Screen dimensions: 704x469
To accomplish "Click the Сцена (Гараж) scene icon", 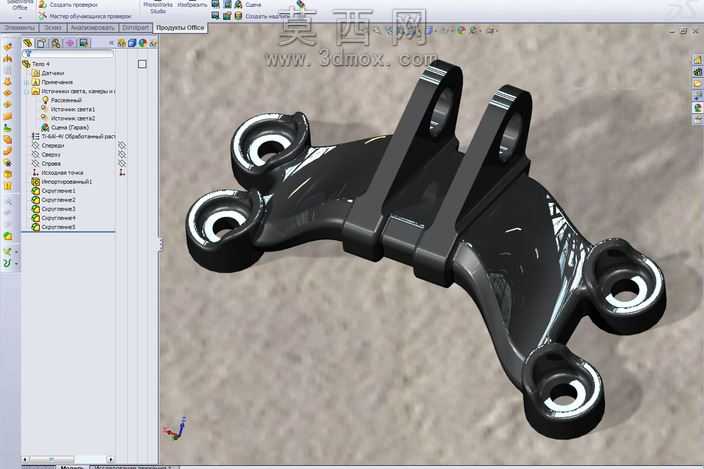I will coord(45,127).
